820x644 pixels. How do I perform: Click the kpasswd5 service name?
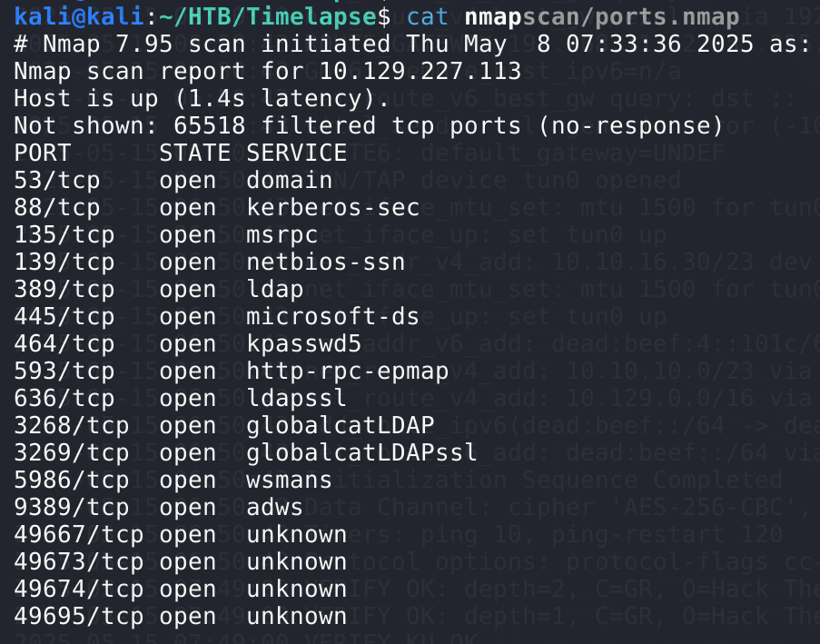(304, 343)
